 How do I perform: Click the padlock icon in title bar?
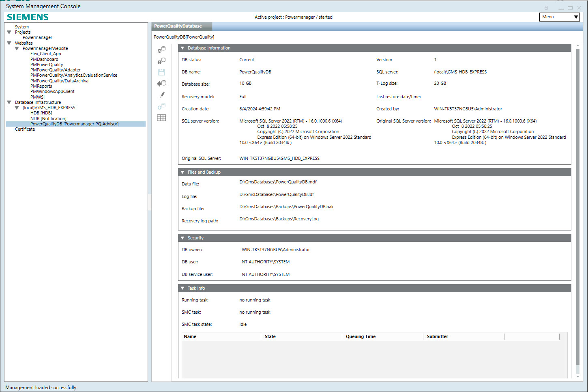[546, 8]
